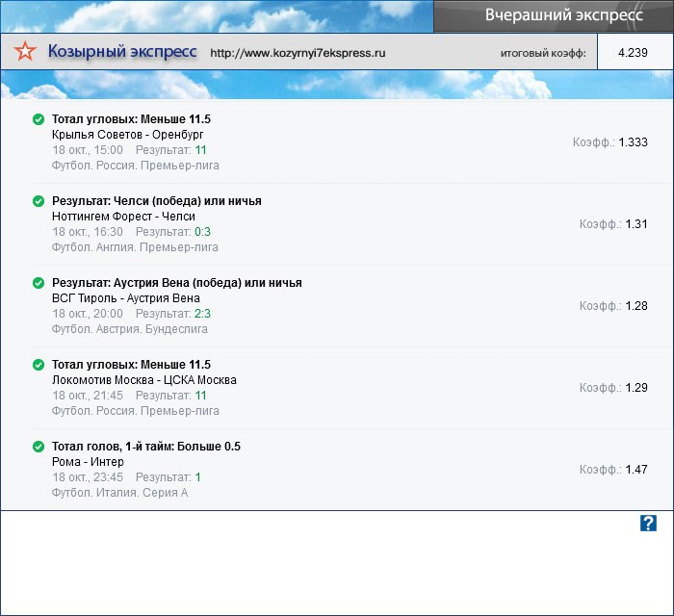Viewport: 674px width, 616px height.
Task: Click the coefficient 1.47 for Рома - Интер
Action: pos(636,470)
